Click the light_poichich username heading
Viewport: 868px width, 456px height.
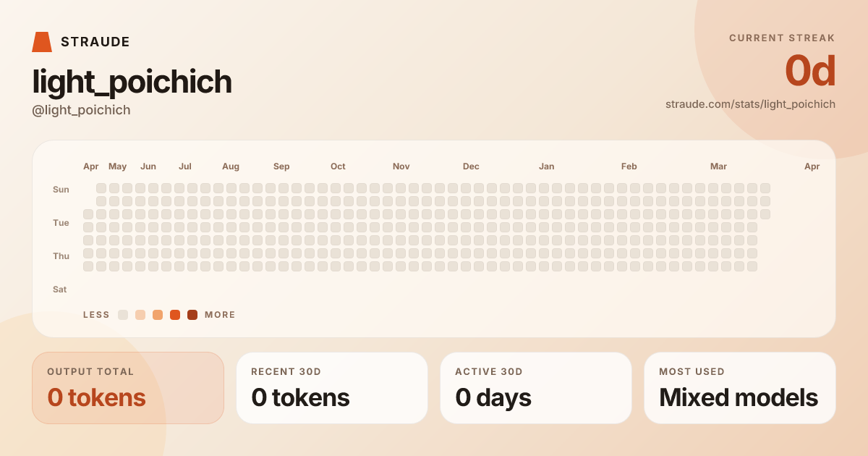[x=132, y=82]
